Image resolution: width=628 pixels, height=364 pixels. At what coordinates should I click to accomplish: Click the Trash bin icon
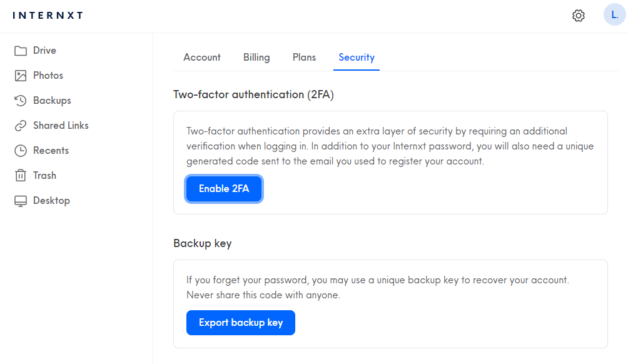pyautogui.click(x=21, y=176)
